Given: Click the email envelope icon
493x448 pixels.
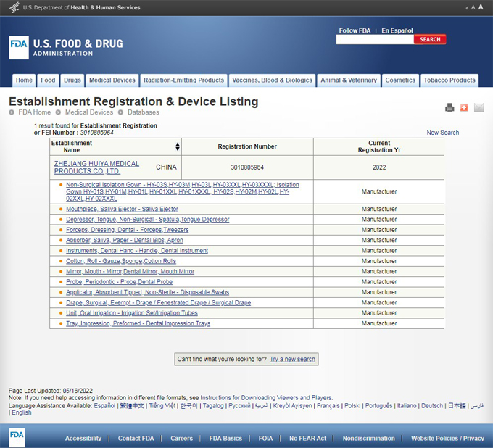Looking at the screenshot, I should tap(478, 108).
